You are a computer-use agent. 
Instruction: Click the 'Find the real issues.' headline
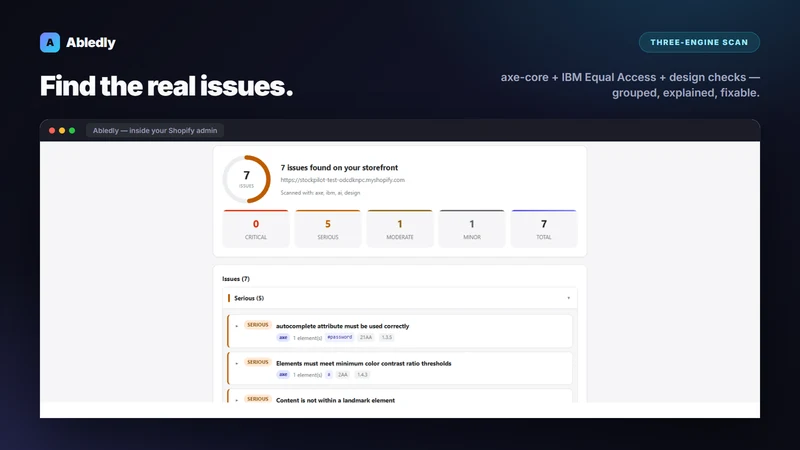(166, 86)
